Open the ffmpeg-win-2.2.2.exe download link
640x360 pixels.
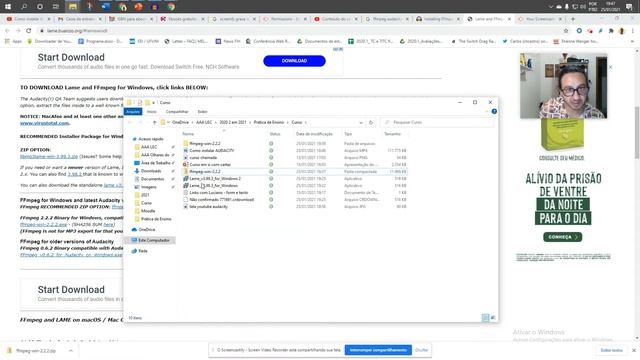43,224
